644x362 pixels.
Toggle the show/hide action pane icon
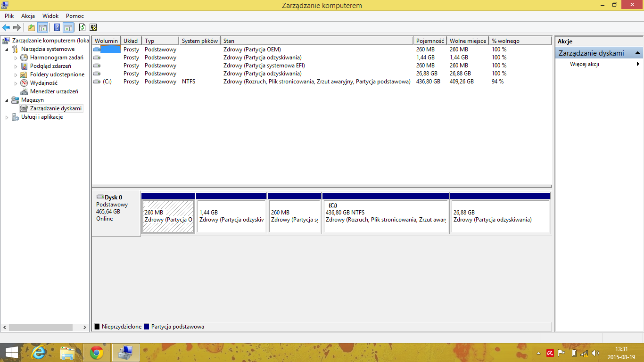68,27
